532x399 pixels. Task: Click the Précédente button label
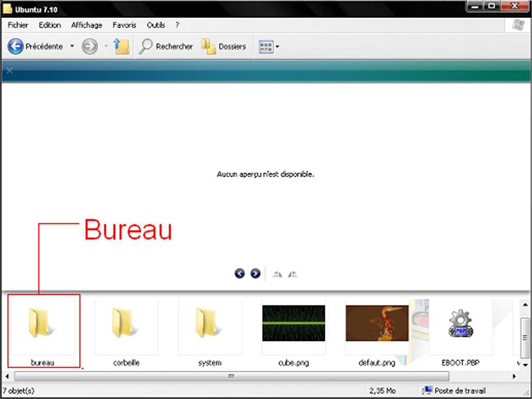pyautogui.click(x=44, y=46)
